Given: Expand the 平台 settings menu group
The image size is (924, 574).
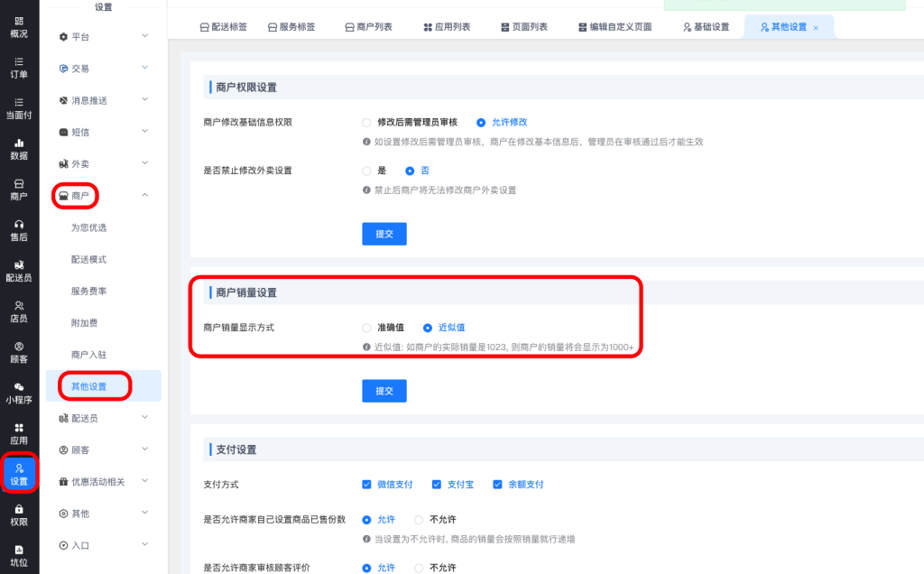Looking at the screenshot, I should tap(102, 37).
